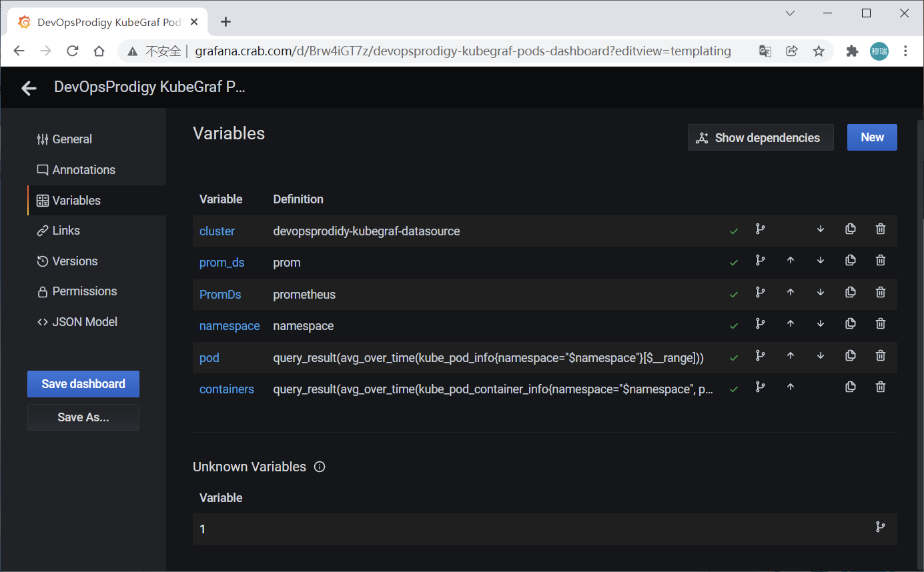924x572 pixels.
Task: Move the cluster variable down
Action: (x=821, y=229)
